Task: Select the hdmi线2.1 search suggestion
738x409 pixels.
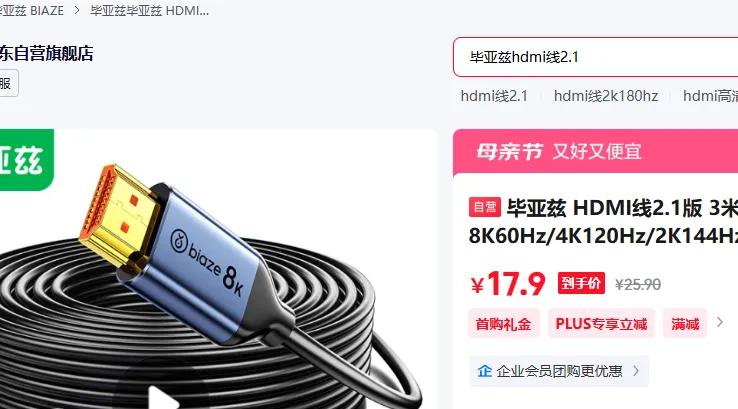Action: [x=494, y=96]
